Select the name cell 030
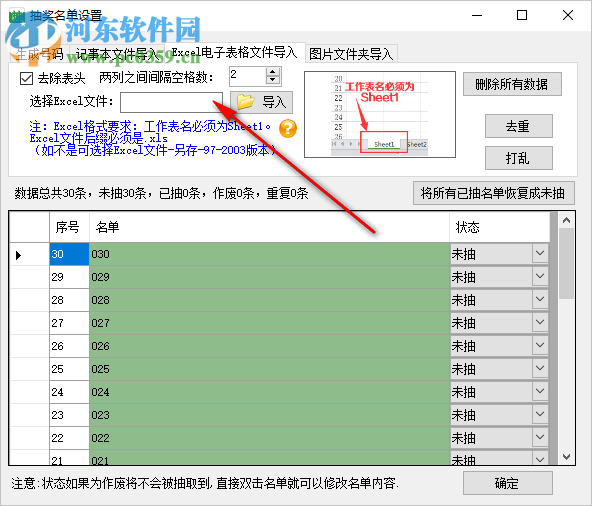The height and width of the screenshot is (506, 592). click(269, 254)
